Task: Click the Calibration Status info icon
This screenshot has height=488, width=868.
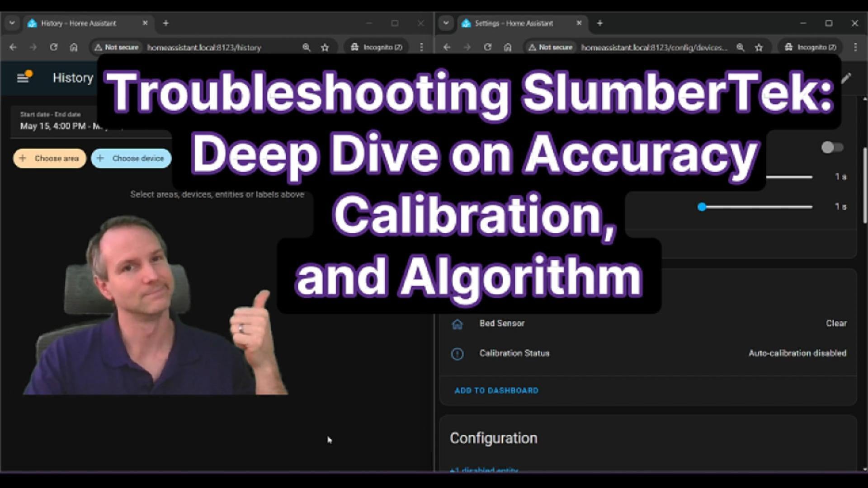Action: 457,353
